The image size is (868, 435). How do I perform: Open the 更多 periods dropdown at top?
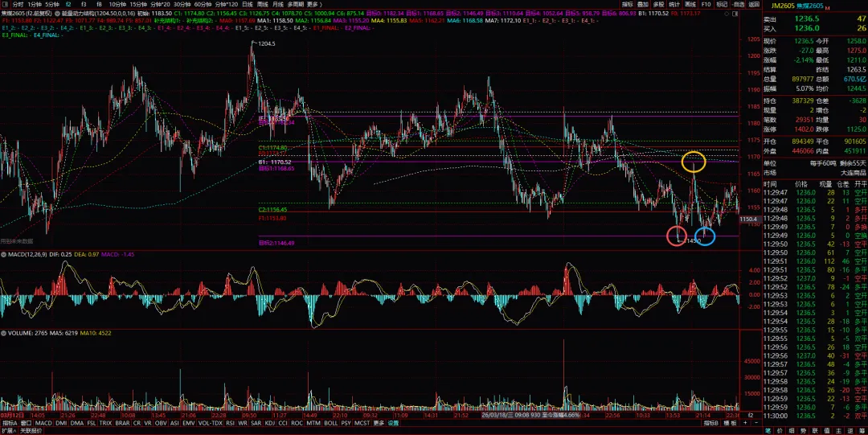(314, 4)
